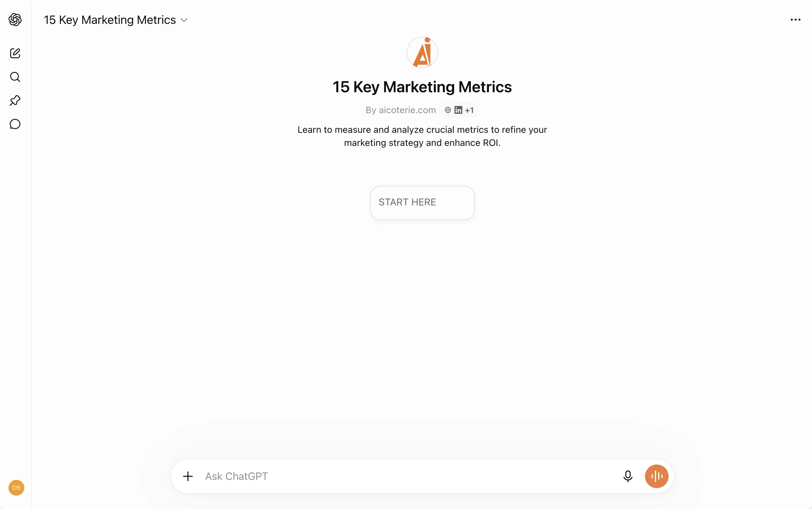Click the large 15 Key Marketing Metrics heading
The height and width of the screenshot is (509, 812).
pos(422,87)
